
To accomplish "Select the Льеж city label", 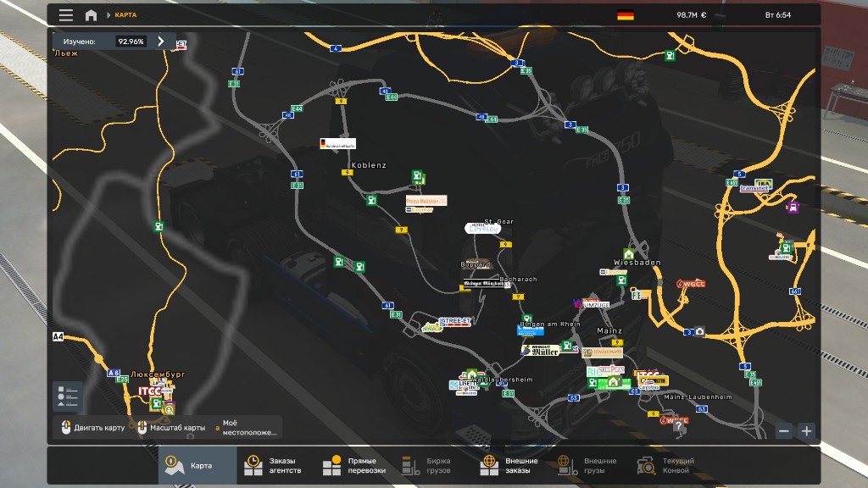I will (x=66, y=53).
